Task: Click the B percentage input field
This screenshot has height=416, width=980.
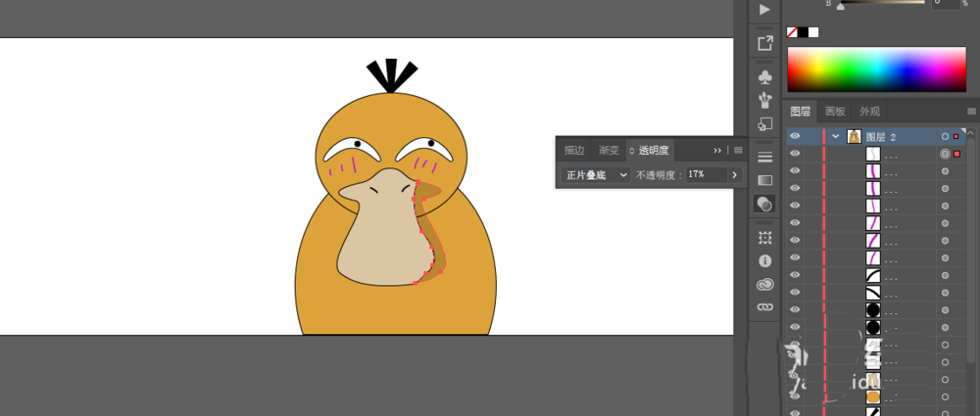Action: [x=946, y=3]
